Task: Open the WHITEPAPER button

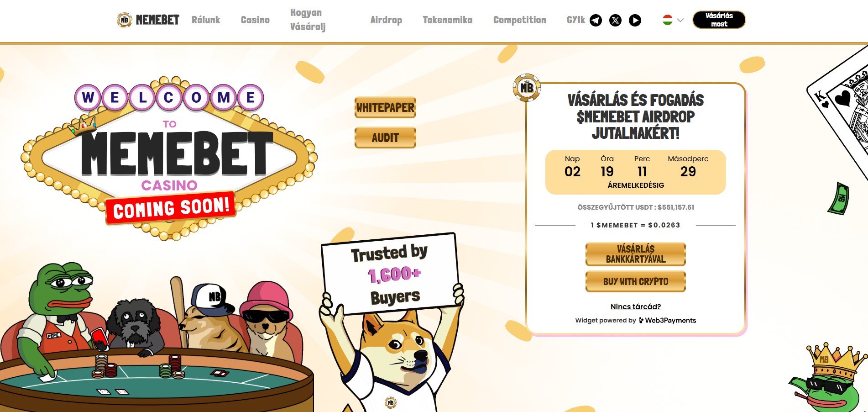Action: pos(385,107)
